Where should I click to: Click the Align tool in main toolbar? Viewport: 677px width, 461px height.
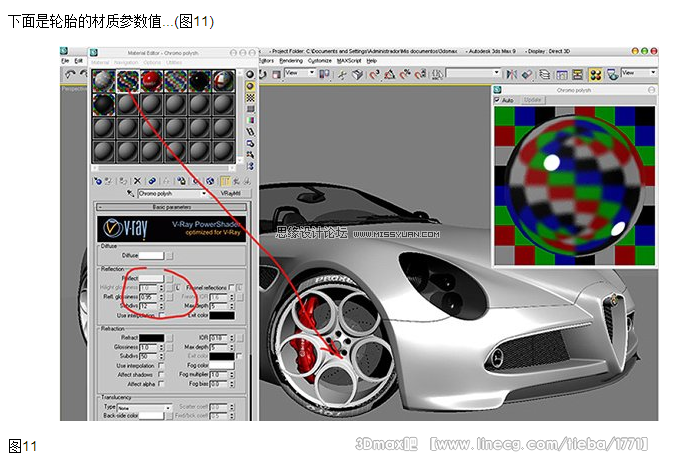pyautogui.click(x=527, y=74)
